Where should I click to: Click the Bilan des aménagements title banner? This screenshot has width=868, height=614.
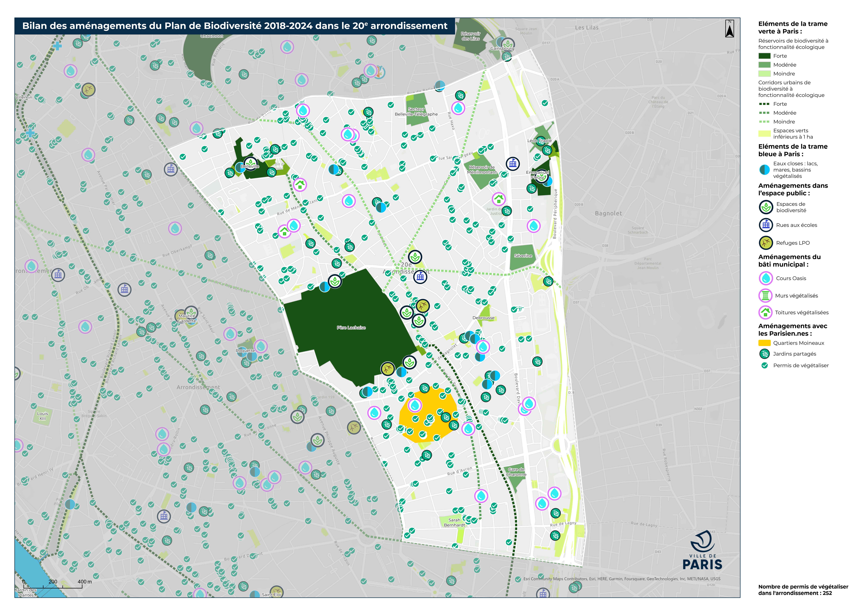(235, 26)
